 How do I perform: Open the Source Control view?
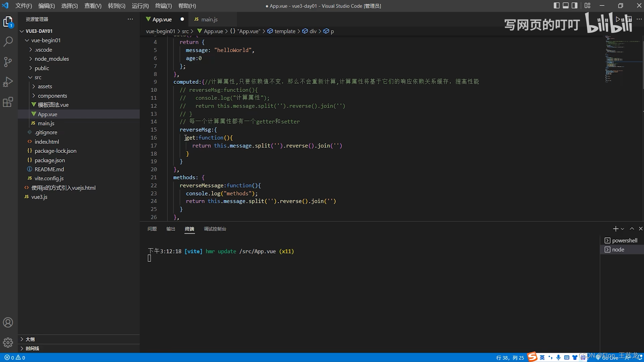[8, 62]
